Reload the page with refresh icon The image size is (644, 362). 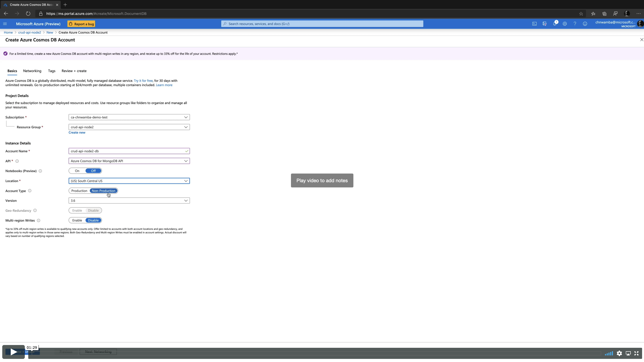coord(28,14)
